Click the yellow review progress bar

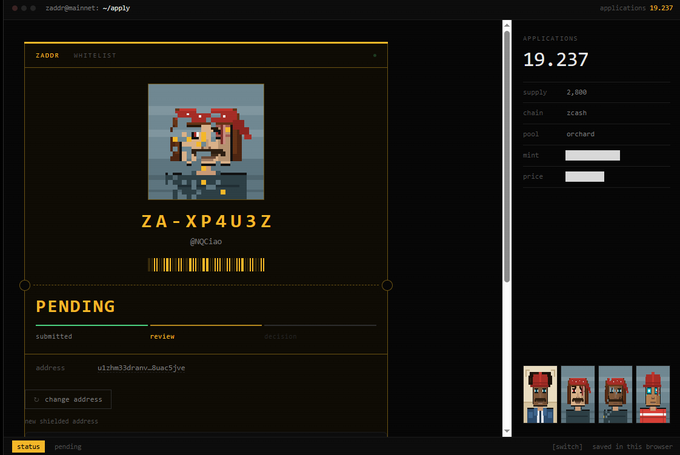(206, 325)
